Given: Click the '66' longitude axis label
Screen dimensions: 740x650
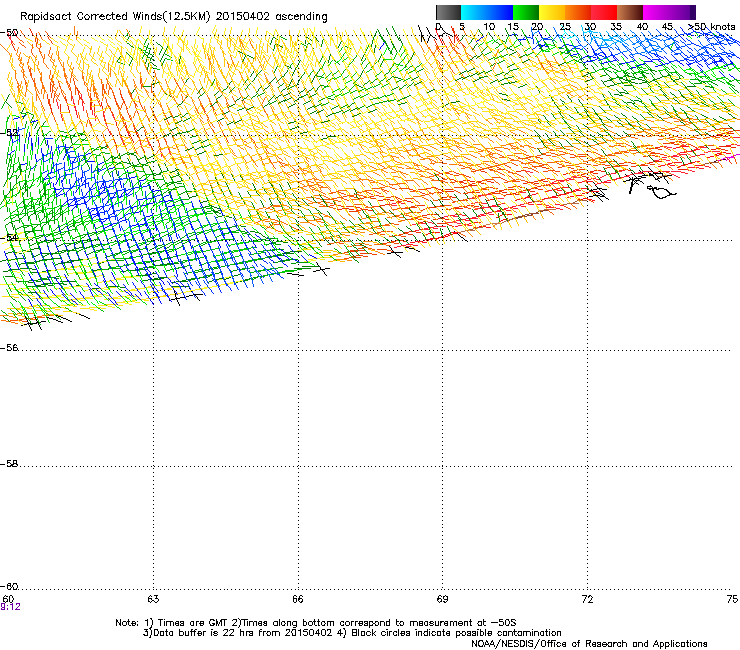Looking at the screenshot, I should (298, 599).
